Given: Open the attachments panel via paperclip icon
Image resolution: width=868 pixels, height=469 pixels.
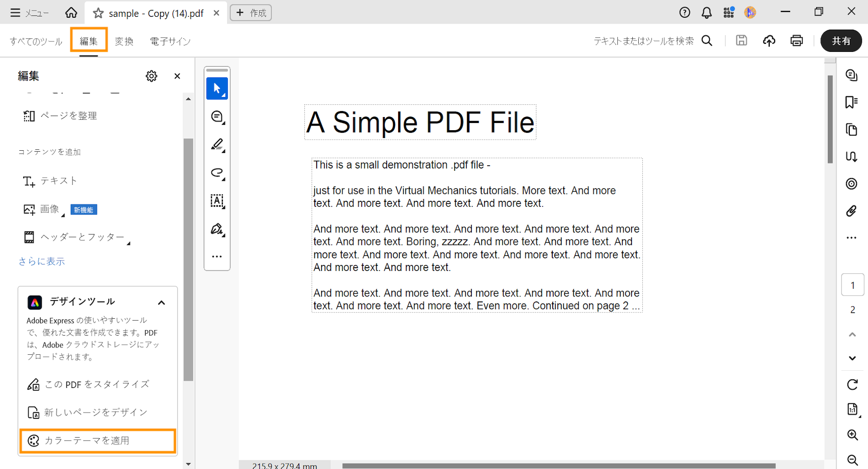Looking at the screenshot, I should 851,211.
